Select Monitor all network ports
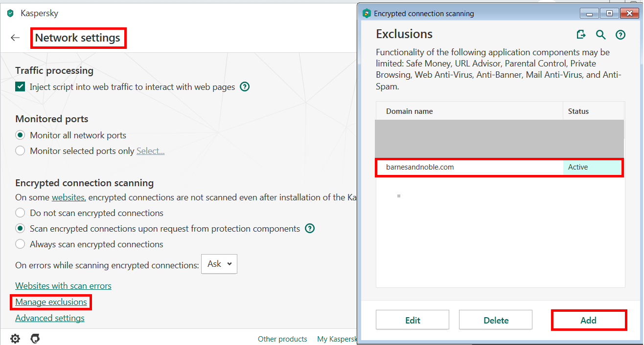The width and height of the screenshot is (644, 345). click(20, 135)
